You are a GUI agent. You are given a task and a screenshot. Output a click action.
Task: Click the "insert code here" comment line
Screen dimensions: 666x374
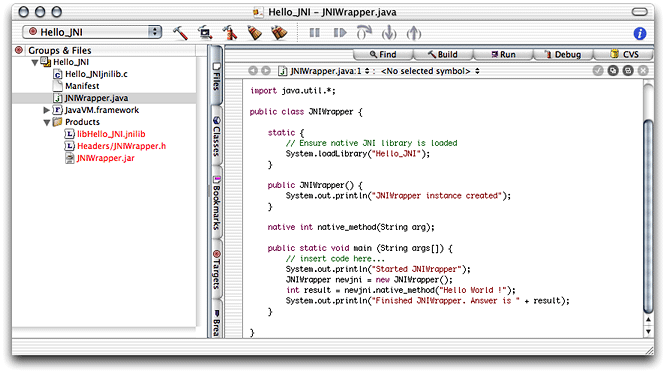pyautogui.click(x=335, y=259)
